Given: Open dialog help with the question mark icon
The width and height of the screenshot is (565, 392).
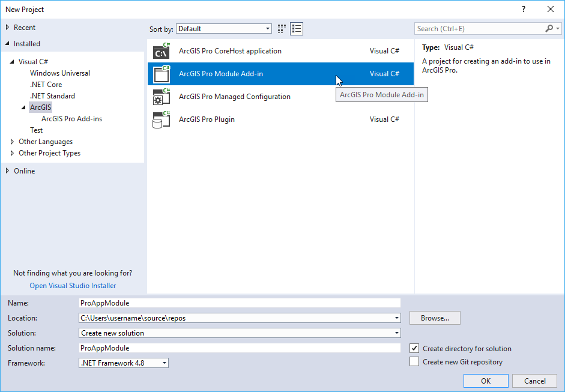Looking at the screenshot, I should point(523,9).
